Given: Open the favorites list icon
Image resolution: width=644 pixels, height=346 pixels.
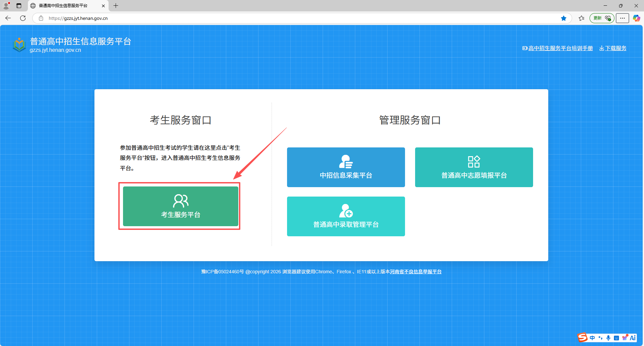Looking at the screenshot, I should (x=581, y=18).
